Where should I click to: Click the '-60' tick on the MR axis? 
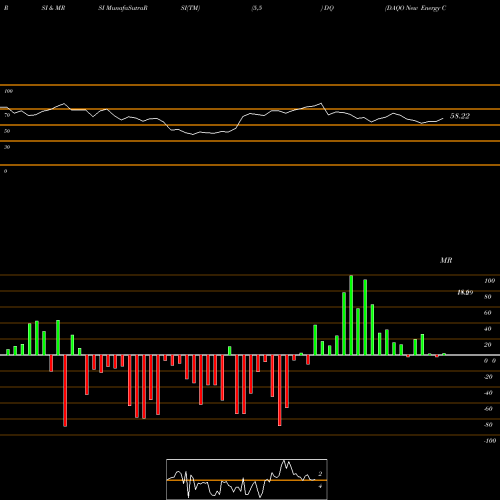click(488, 409)
